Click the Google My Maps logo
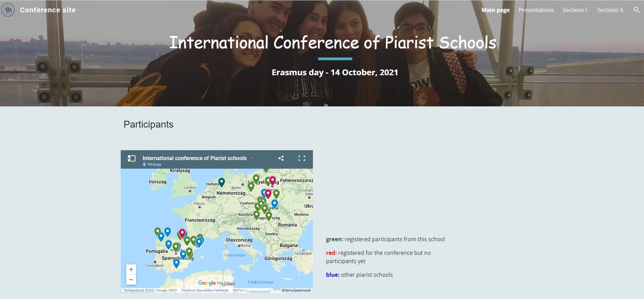Viewport: 644px width, 299px height. 217,283
